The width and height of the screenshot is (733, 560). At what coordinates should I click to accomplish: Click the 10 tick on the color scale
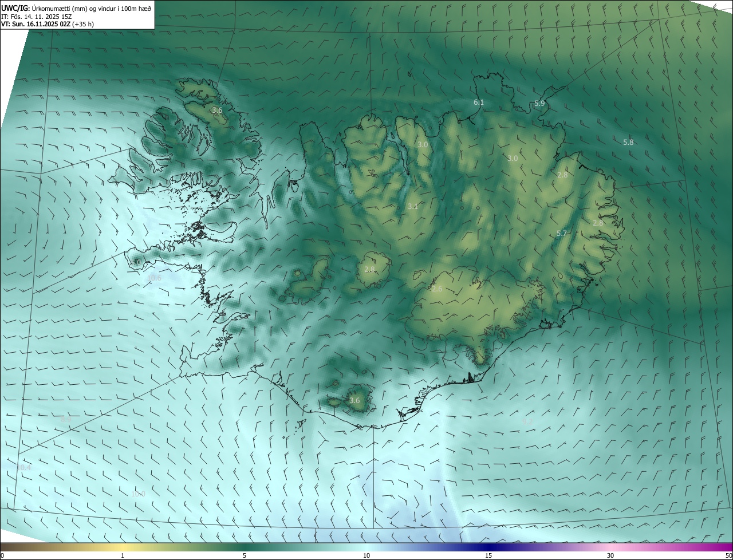(x=366, y=555)
